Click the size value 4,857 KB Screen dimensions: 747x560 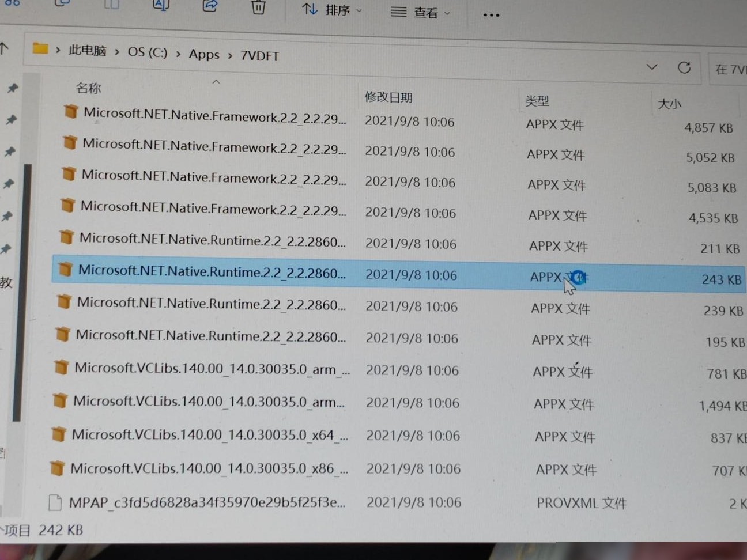pos(708,127)
